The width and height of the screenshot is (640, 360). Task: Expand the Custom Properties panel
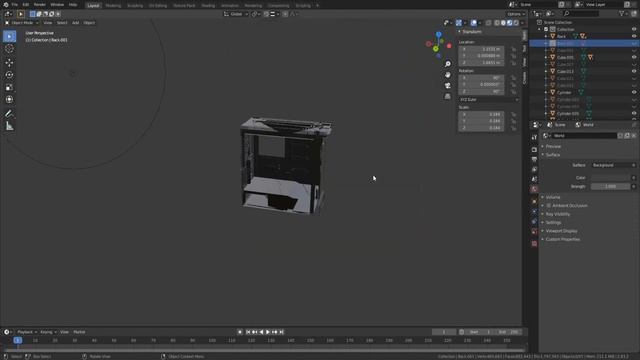562,240
